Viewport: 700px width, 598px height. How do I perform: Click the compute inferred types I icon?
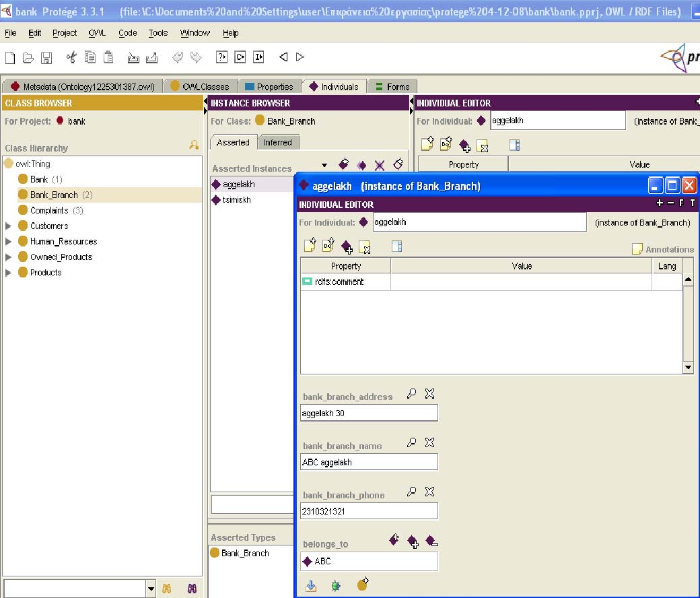[258, 57]
